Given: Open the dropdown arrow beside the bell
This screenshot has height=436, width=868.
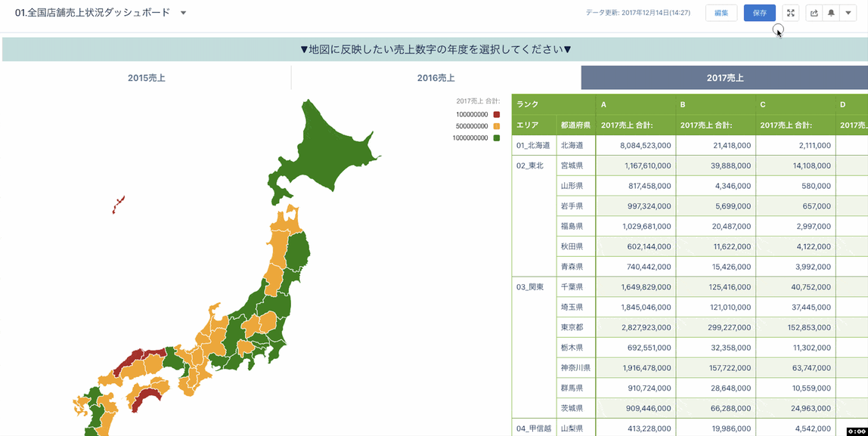Looking at the screenshot, I should click(848, 14).
